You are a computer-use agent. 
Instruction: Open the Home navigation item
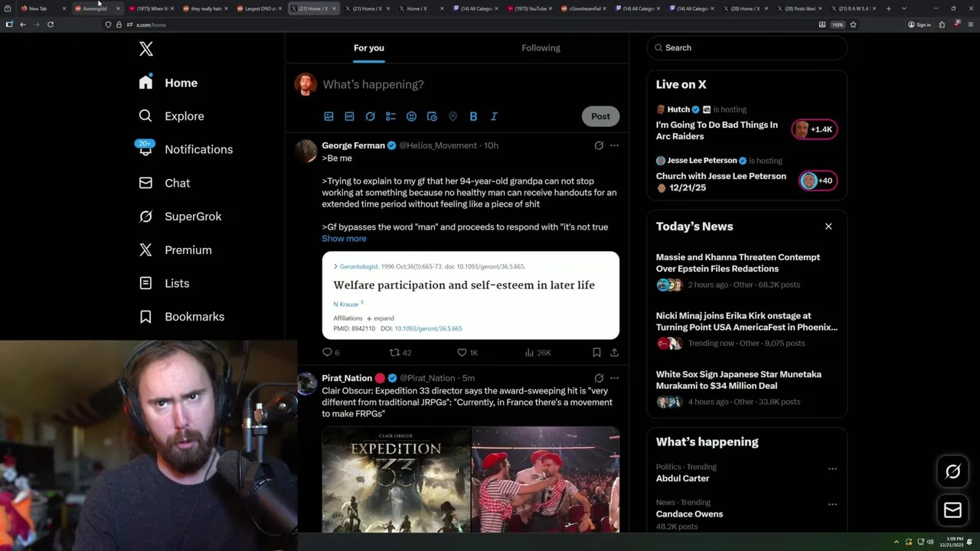coord(168,83)
